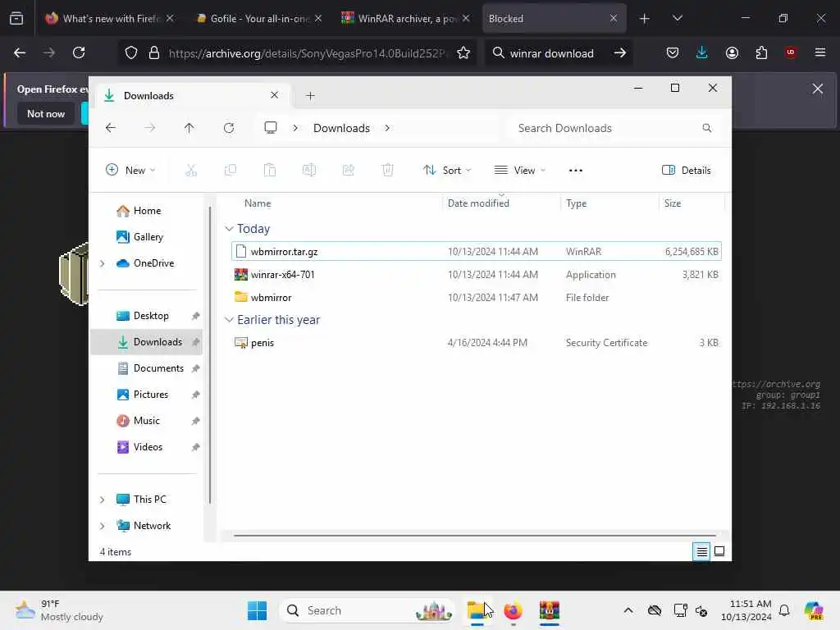
Task: Open the New dropdown in Explorer
Action: [130, 171]
